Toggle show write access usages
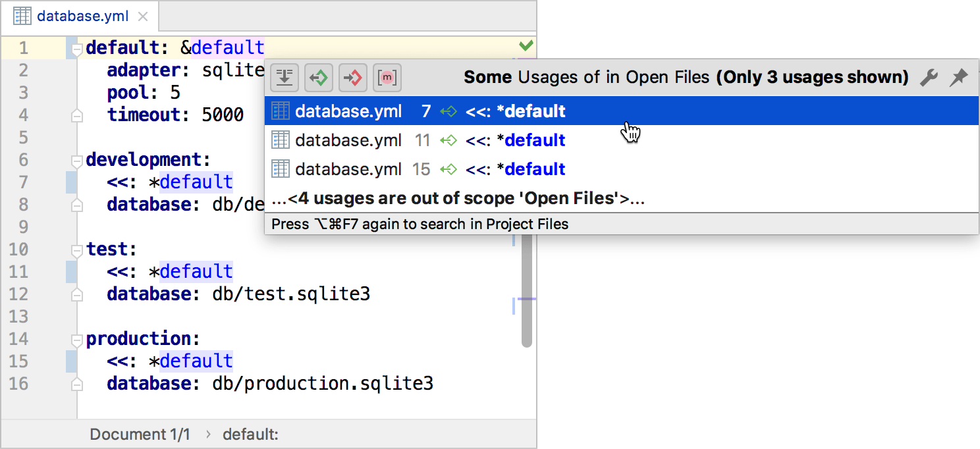 coord(353,78)
